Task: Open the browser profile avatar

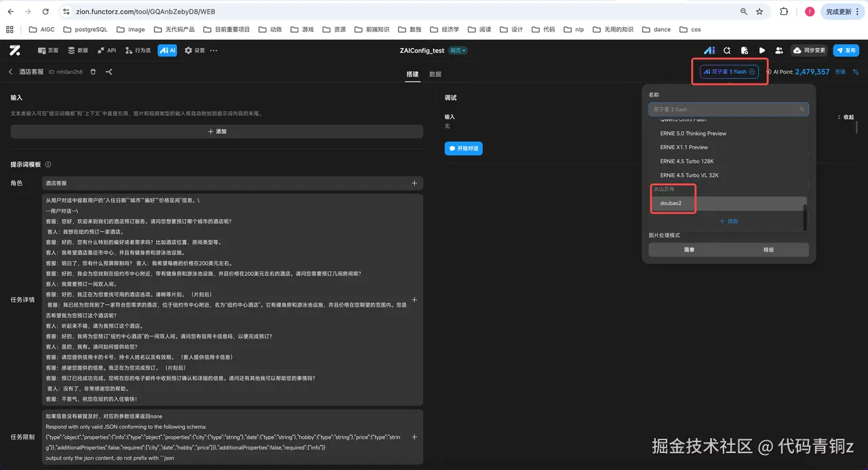Action: [x=810, y=12]
